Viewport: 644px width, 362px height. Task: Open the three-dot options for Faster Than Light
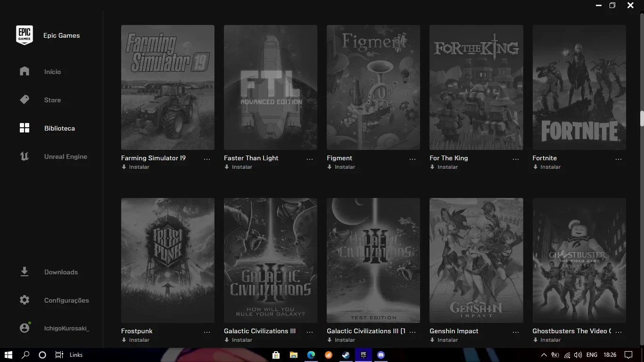(310, 159)
